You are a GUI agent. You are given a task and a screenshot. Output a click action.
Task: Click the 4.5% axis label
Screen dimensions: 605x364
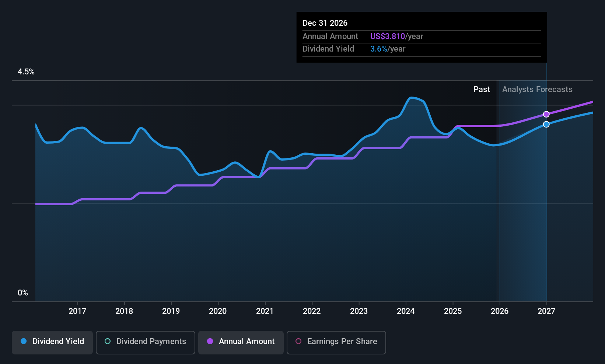(x=26, y=72)
